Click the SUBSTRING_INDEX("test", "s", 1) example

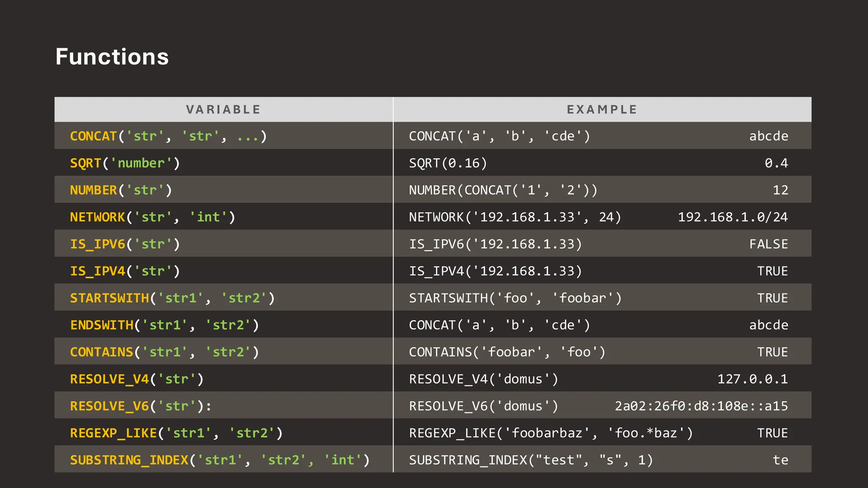531,460
